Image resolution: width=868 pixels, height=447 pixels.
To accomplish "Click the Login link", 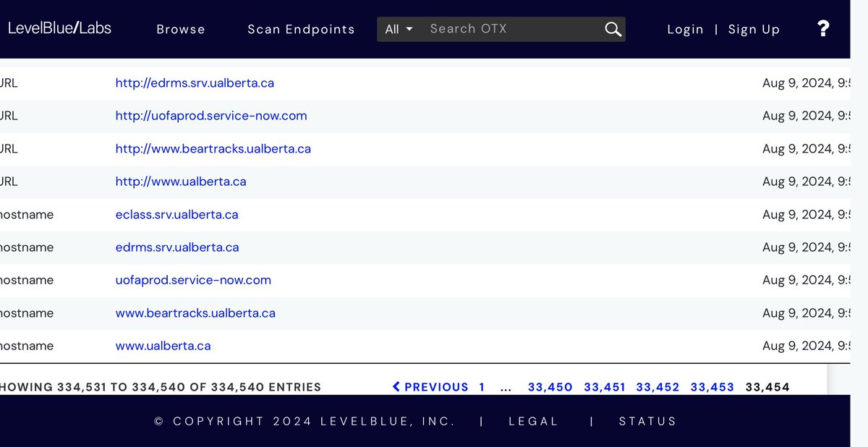I will pyautogui.click(x=685, y=30).
